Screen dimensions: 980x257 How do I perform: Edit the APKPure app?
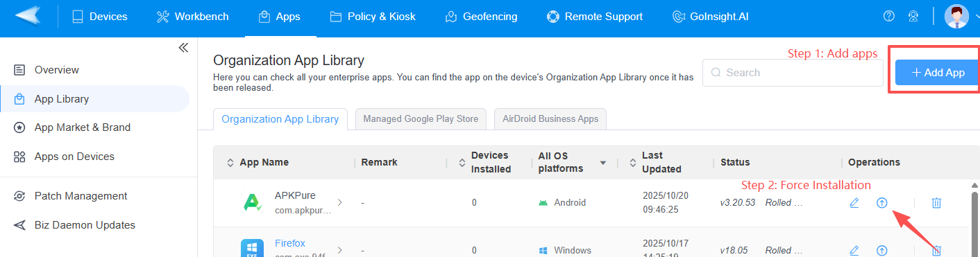854,203
